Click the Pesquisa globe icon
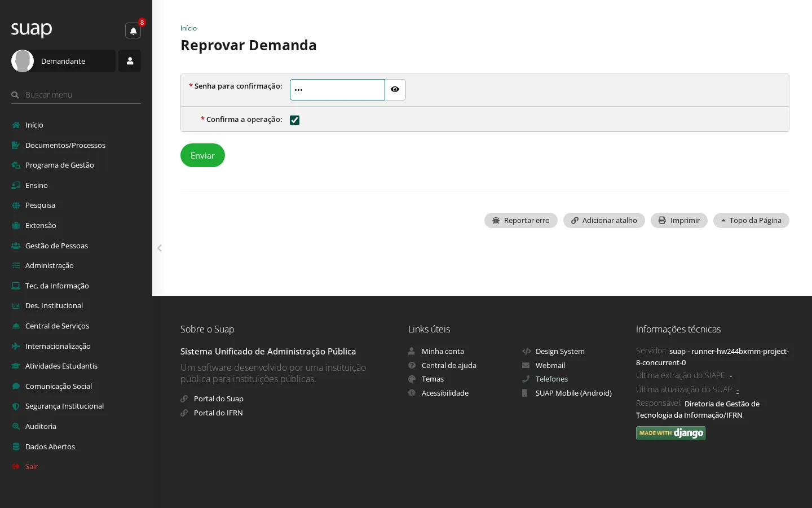The width and height of the screenshot is (812, 508). point(16,205)
